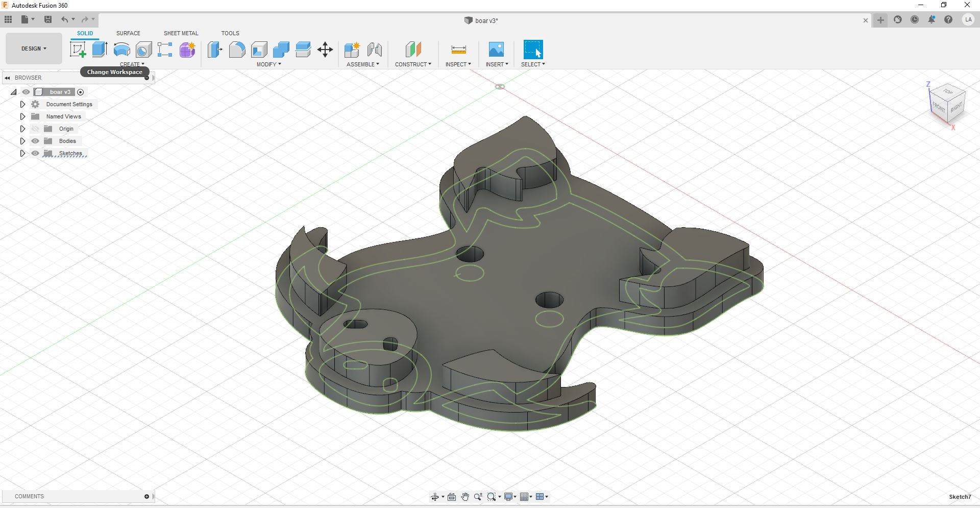
Task: Click the ViewCube to change orientation
Action: (x=948, y=104)
